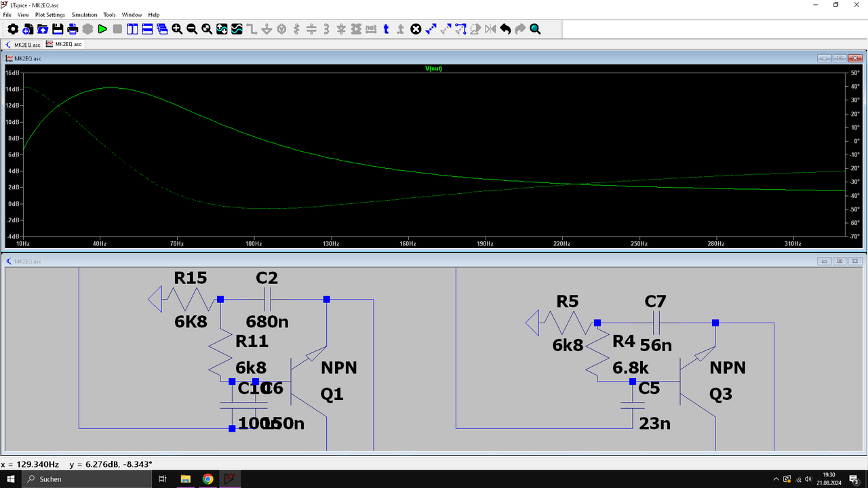Tile windows horizontally
868x488 pixels.
click(147, 29)
